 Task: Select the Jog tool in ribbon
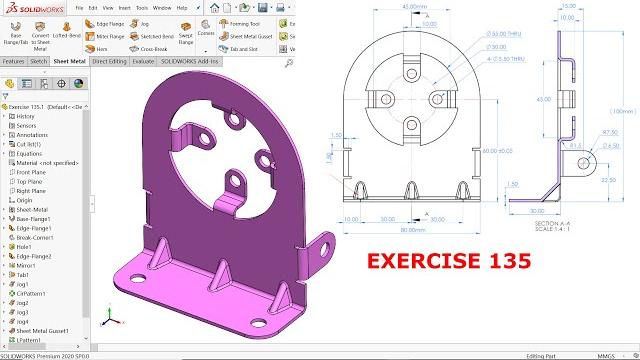[139, 24]
